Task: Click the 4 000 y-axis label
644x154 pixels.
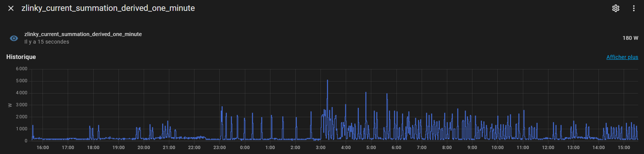Action: 22,93
